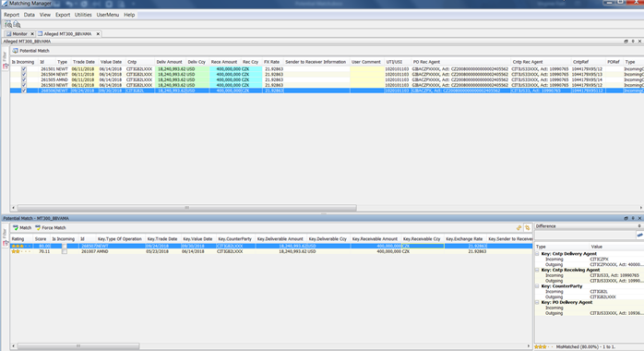Toggle Is Incoming checkbox in score 70.11 row
The image size is (644, 351).
(65, 251)
